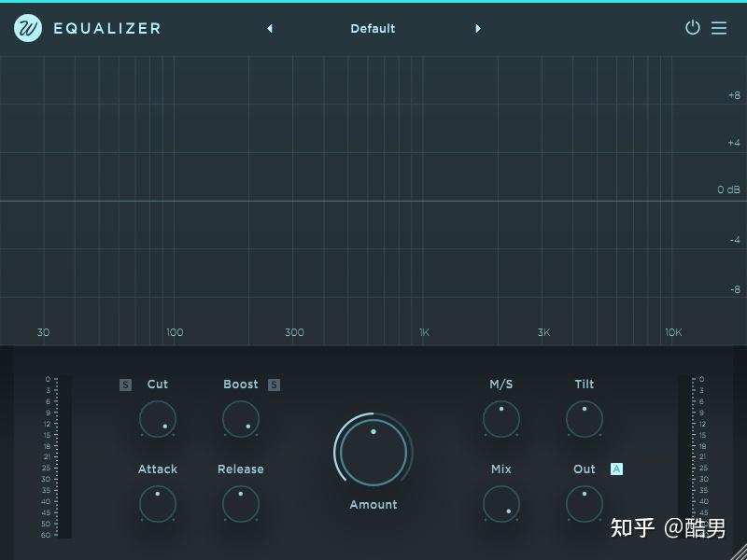Toggle the S button next to Boost
Screen dimensions: 747x560
274,384
